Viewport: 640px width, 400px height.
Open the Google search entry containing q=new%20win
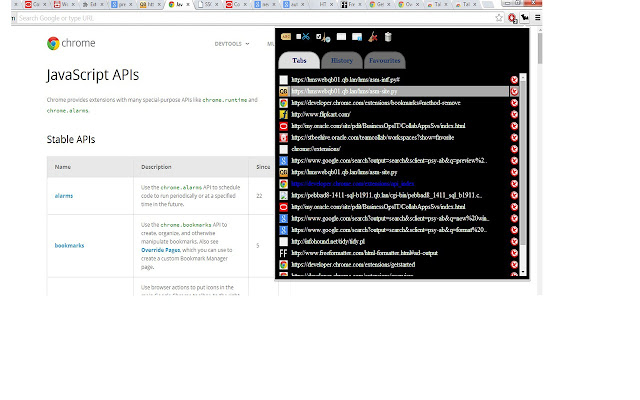pyautogui.click(x=390, y=218)
